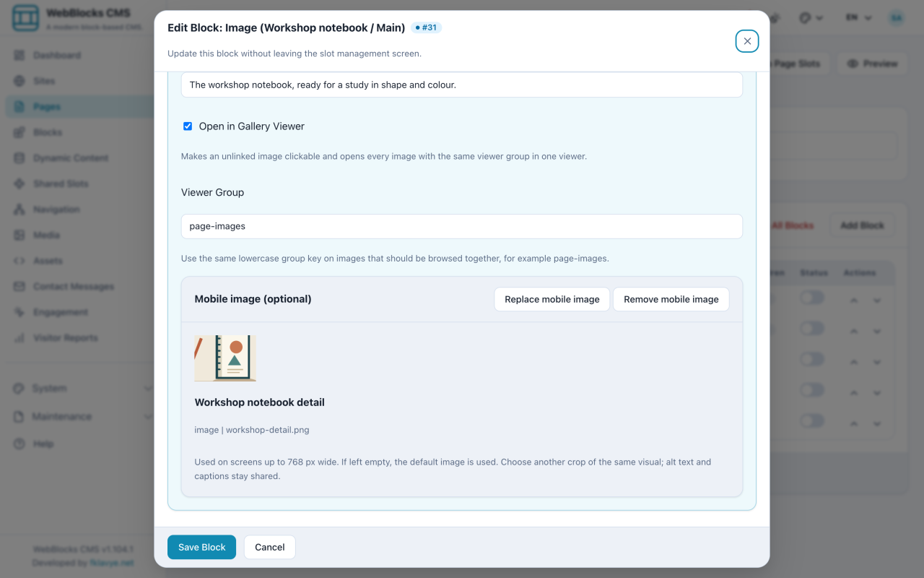The width and height of the screenshot is (924, 578).
Task: Cancel editing the block
Action: coord(270,547)
